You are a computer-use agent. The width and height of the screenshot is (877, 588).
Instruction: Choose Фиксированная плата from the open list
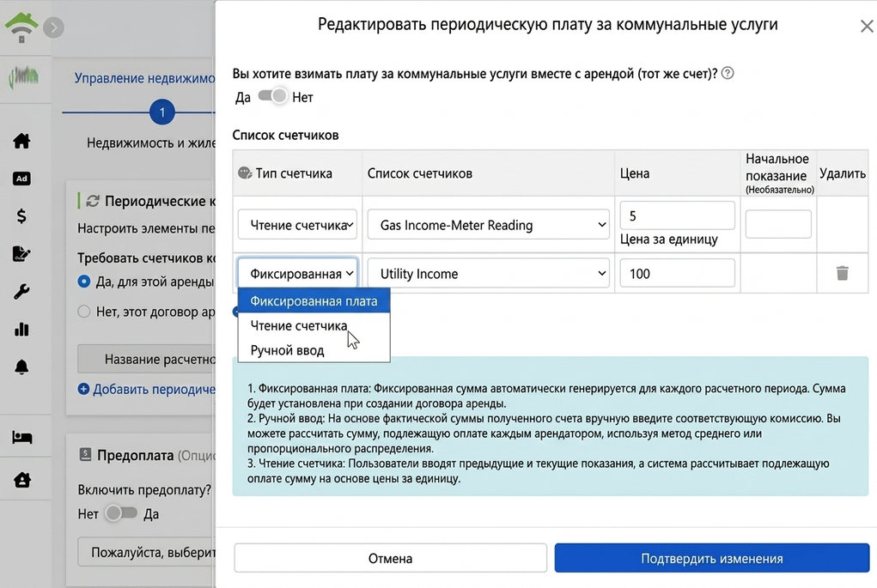pyautogui.click(x=314, y=300)
